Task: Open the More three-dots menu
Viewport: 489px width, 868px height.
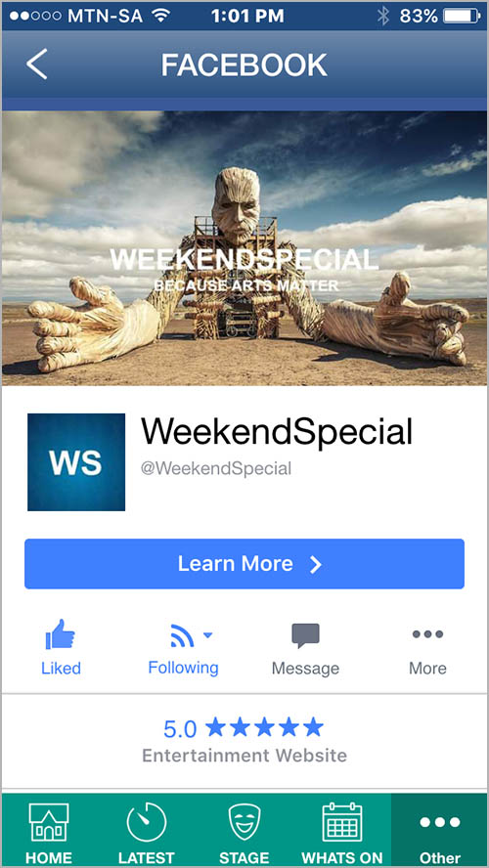Action: click(x=427, y=634)
